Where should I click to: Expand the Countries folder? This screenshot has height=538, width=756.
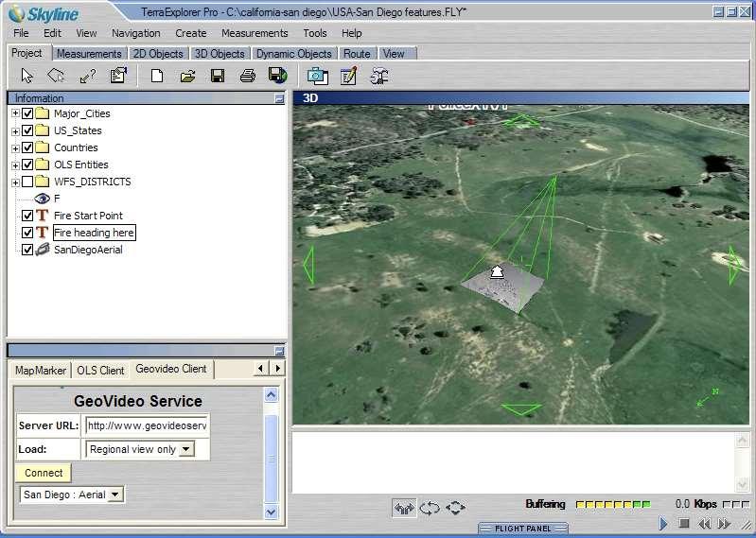15,148
